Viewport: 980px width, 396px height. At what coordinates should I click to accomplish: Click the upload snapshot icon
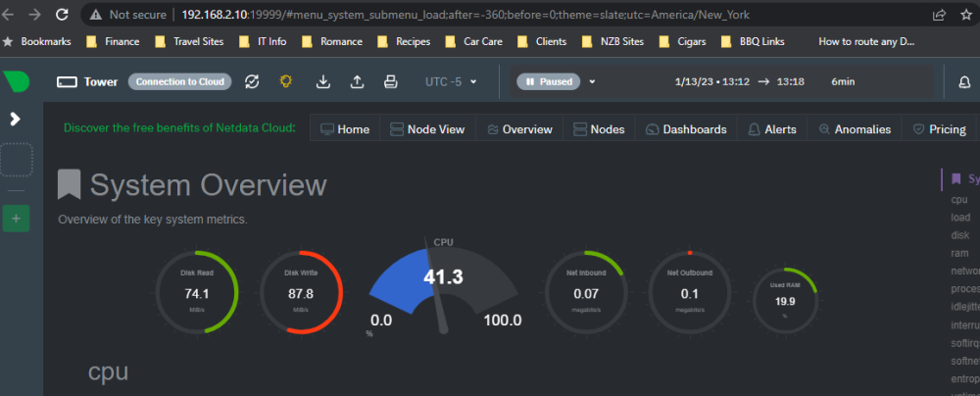coord(357,82)
